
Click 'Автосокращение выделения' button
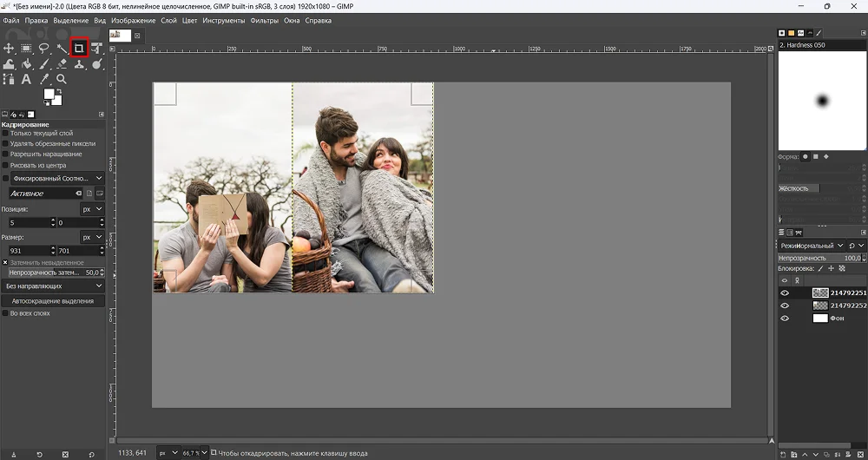tap(53, 300)
